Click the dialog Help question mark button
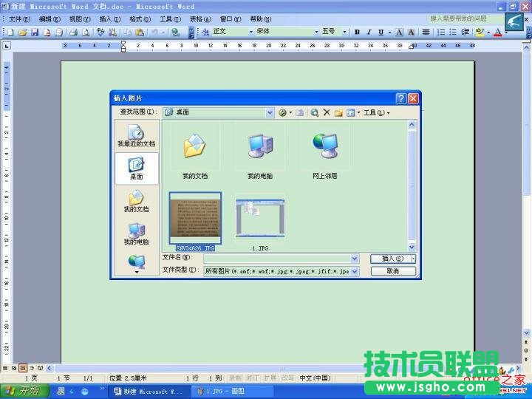532x399 pixels. [x=401, y=98]
